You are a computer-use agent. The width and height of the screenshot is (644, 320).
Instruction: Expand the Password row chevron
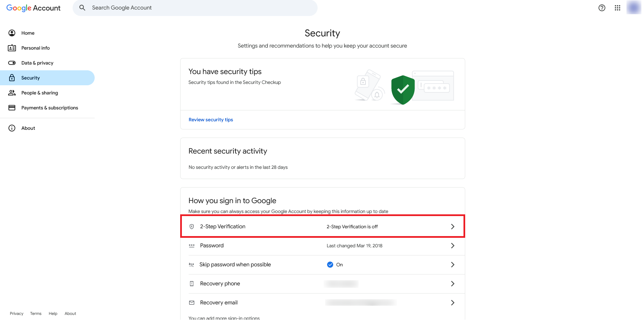click(x=453, y=246)
